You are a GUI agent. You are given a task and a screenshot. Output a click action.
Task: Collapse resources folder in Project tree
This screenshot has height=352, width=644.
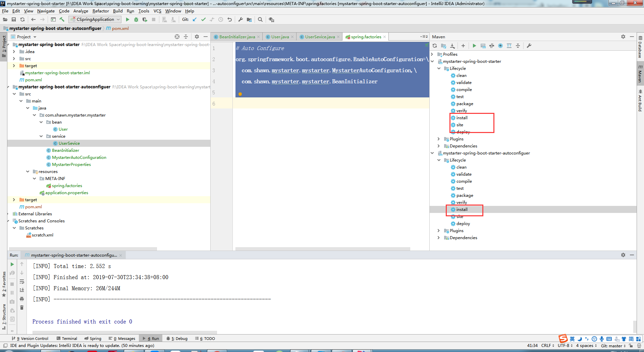point(28,172)
